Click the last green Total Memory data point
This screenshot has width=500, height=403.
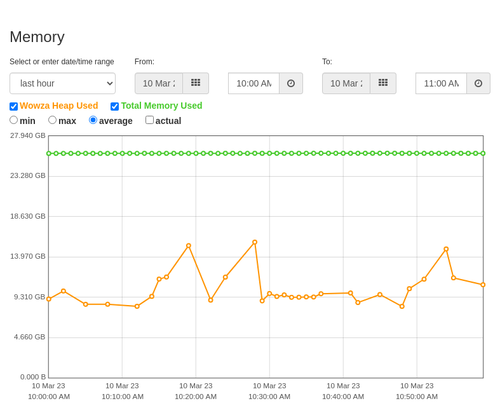483,153
